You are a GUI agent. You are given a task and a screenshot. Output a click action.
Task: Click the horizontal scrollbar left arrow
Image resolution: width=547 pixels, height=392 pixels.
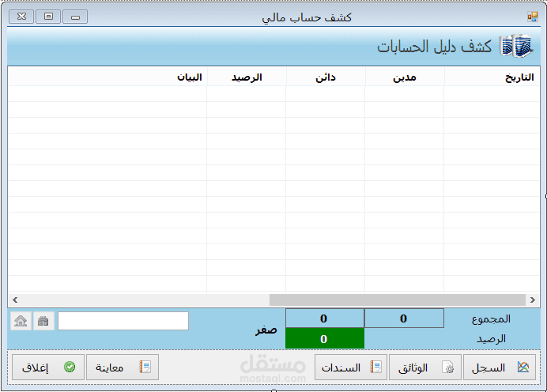pyautogui.click(x=15, y=300)
